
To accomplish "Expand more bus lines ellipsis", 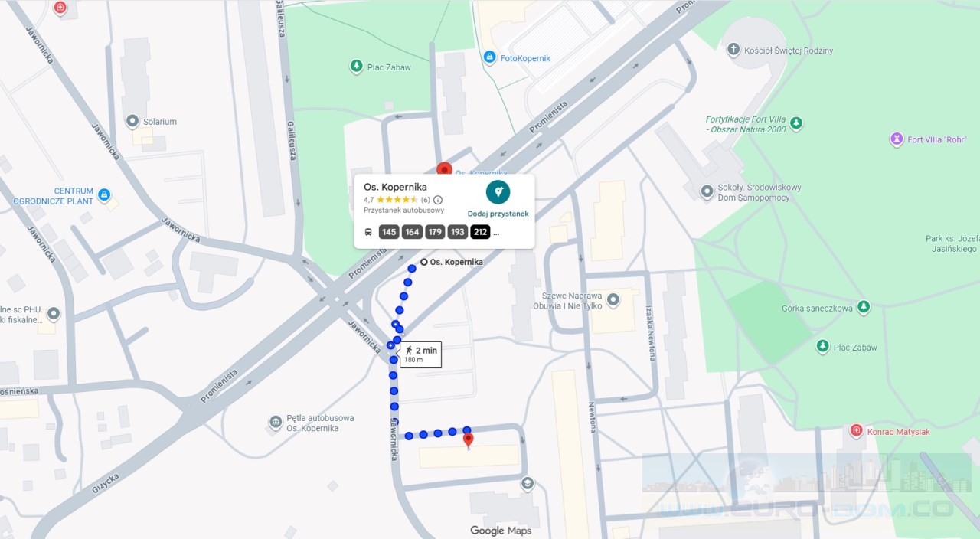I will 496,234.
